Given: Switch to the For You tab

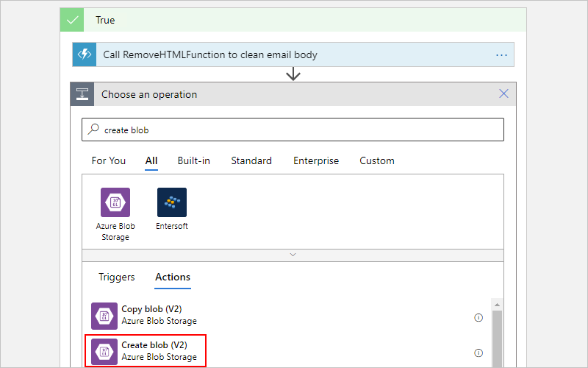Looking at the screenshot, I should pyautogui.click(x=109, y=160).
